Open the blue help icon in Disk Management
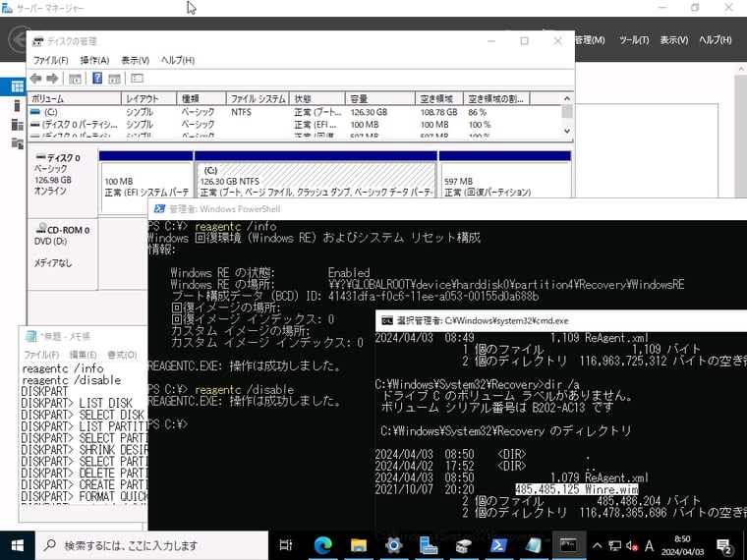747x560 pixels. [x=97, y=78]
